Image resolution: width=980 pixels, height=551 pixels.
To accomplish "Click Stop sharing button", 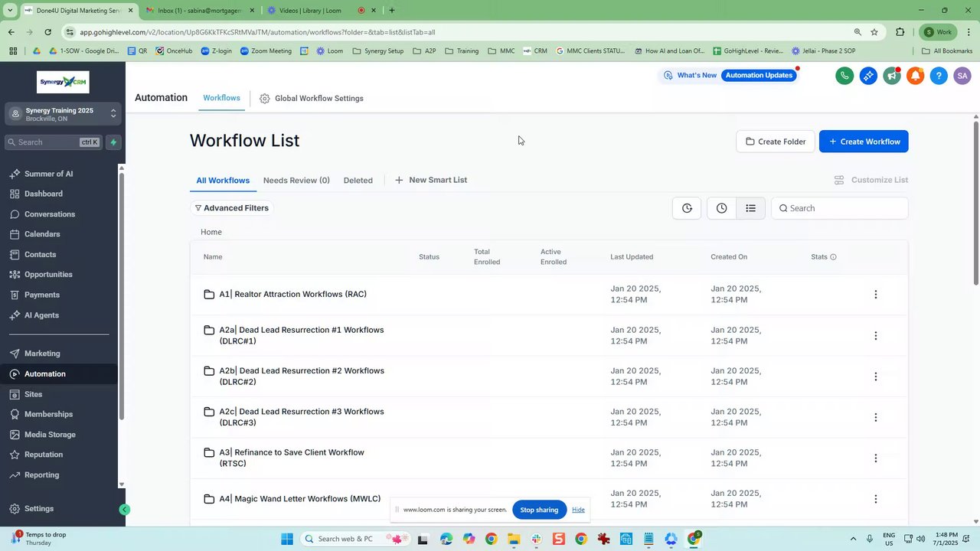I will coord(539,510).
